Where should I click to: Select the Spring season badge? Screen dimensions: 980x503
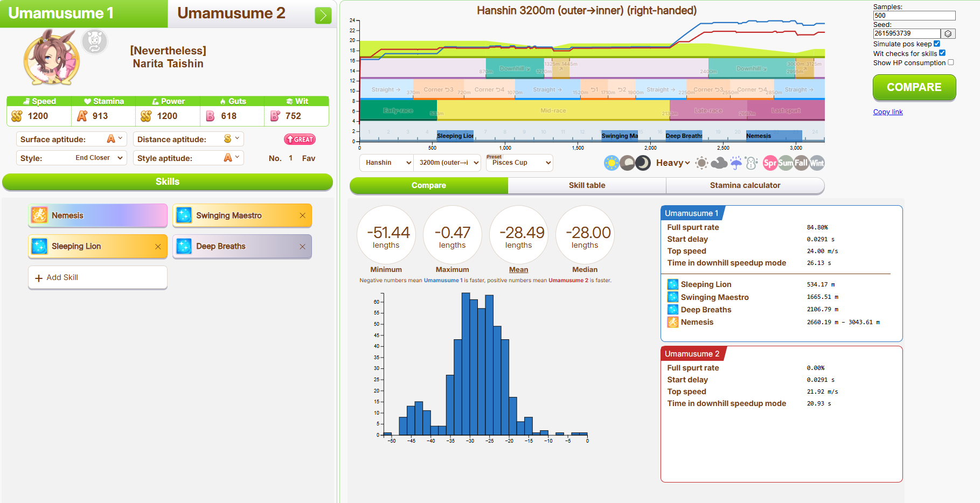(x=770, y=163)
